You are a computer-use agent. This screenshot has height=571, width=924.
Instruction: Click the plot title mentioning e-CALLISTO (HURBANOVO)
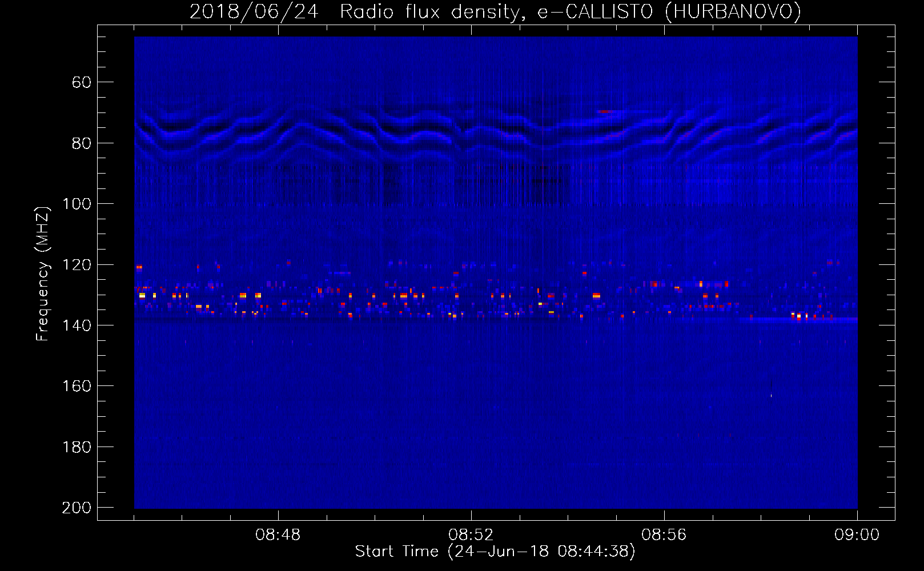coord(495,11)
